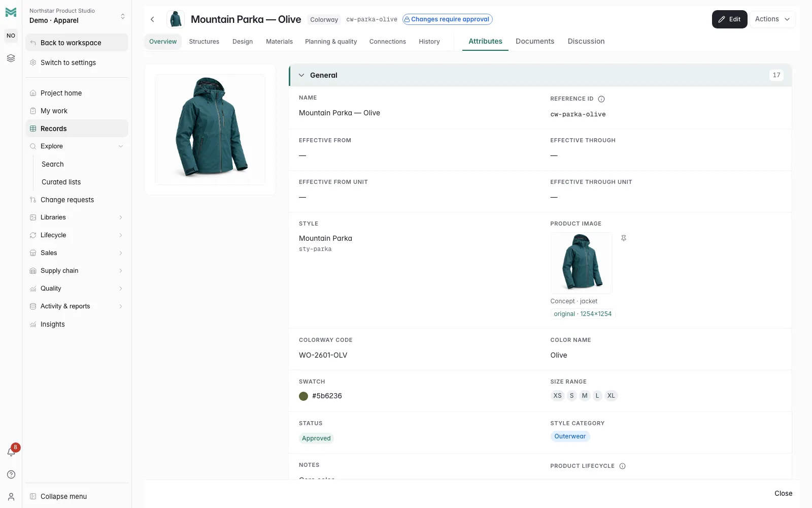Click the Close button
Screen dimensions: 812x508
point(783,493)
